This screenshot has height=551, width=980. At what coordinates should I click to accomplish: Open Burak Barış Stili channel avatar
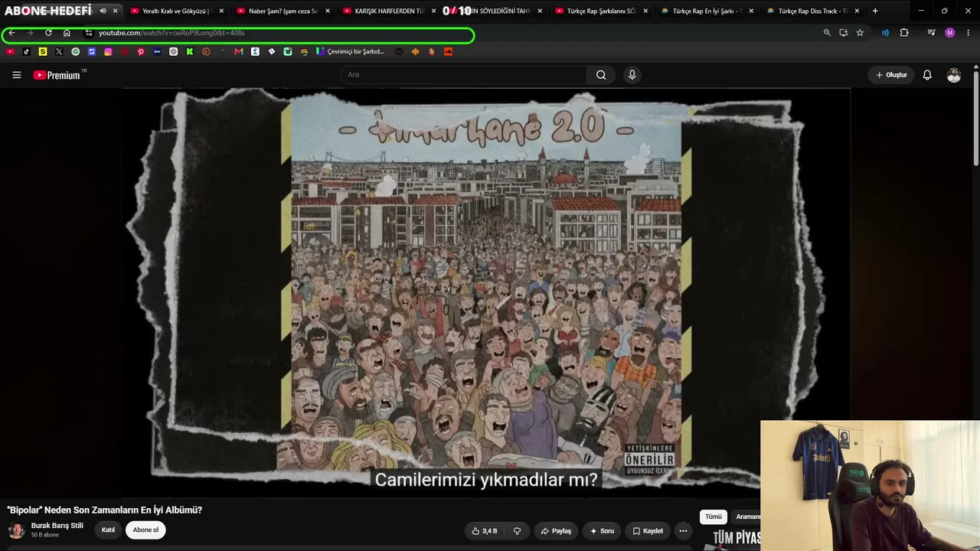pyautogui.click(x=16, y=530)
